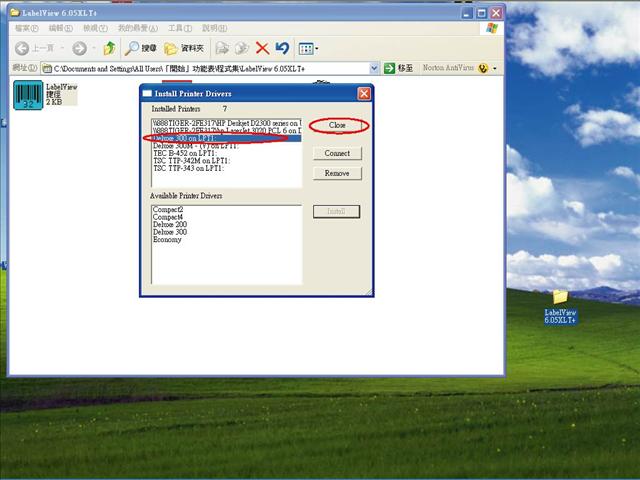
Task: Open the Views dropdown button
Action: tap(308, 49)
